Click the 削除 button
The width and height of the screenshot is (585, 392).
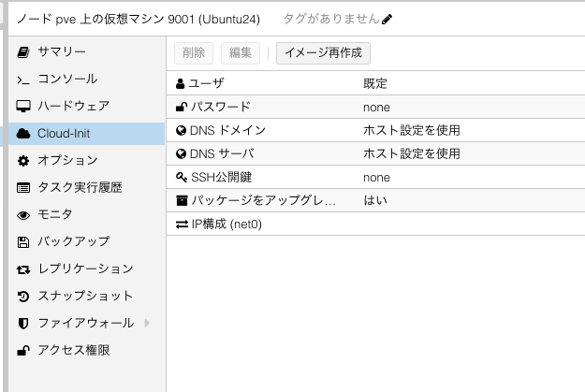click(x=194, y=53)
